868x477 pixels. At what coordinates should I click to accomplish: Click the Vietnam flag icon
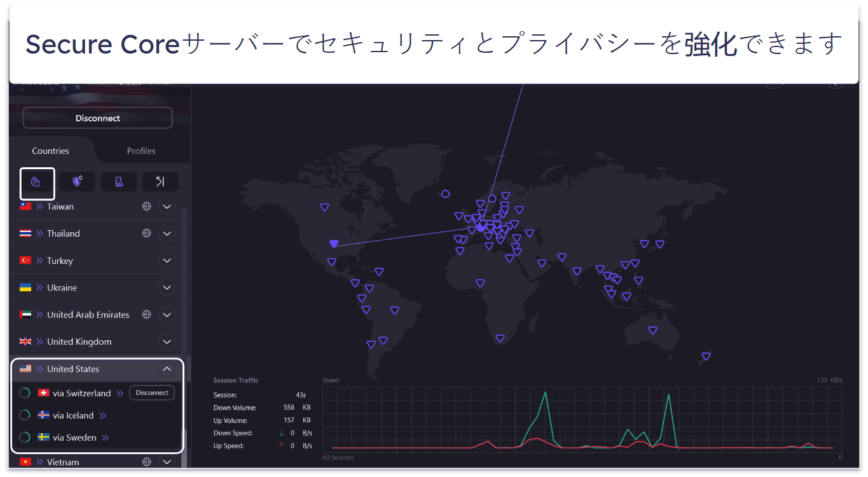pyautogui.click(x=25, y=462)
